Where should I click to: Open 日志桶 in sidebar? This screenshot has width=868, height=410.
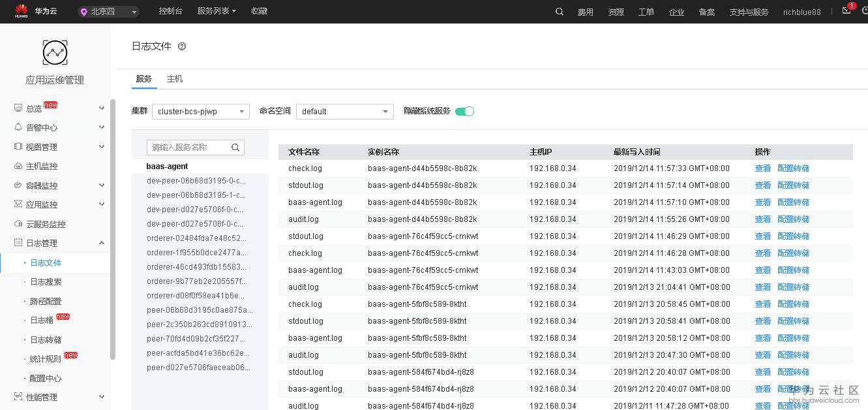click(x=42, y=321)
